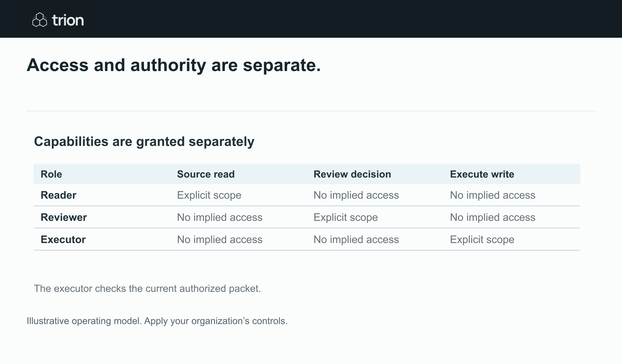The image size is (622, 364).
Task: Click the trion hexagon logo icon
Action: [40, 20]
